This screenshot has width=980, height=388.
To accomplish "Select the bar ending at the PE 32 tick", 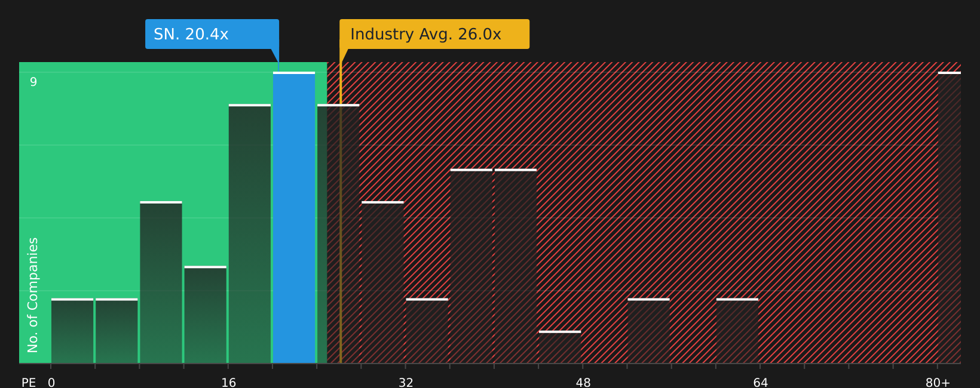I will [382, 282].
